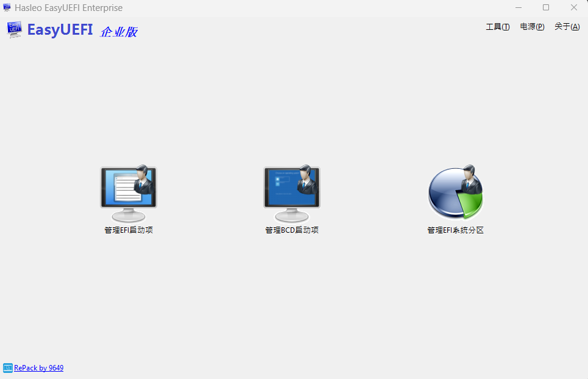
Task: Close the Hasleo EasyUEFI window
Action: click(x=574, y=7)
